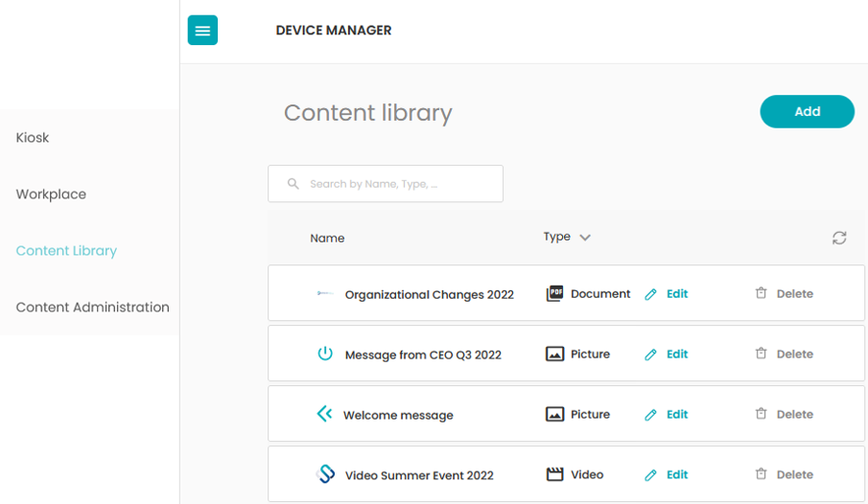Edit Organizational Changes 2022 entry
This screenshot has width=868, height=504.
(677, 294)
